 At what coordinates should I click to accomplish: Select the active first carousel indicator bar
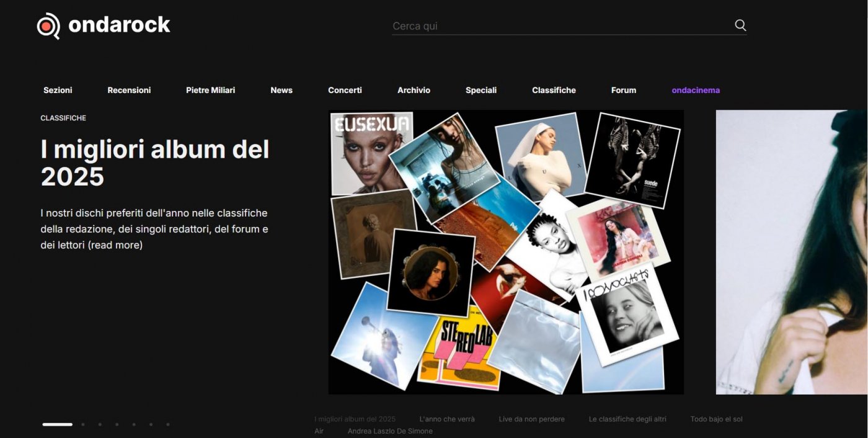click(57, 424)
